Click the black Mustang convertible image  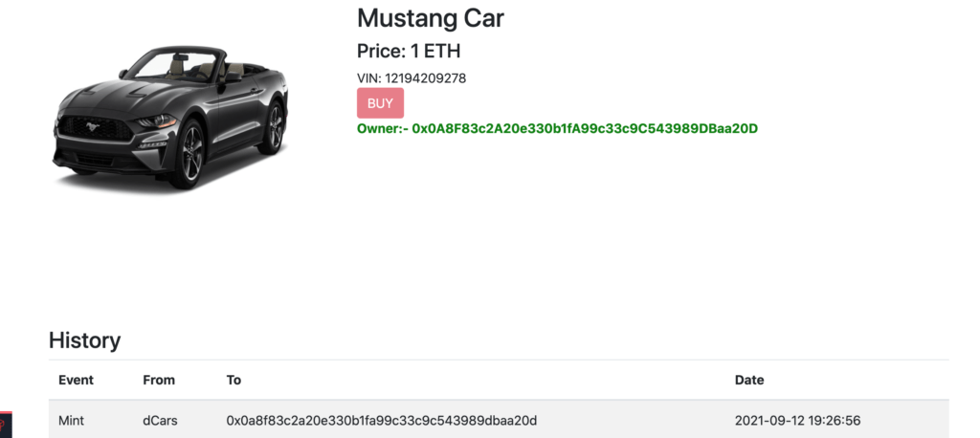pos(170,117)
